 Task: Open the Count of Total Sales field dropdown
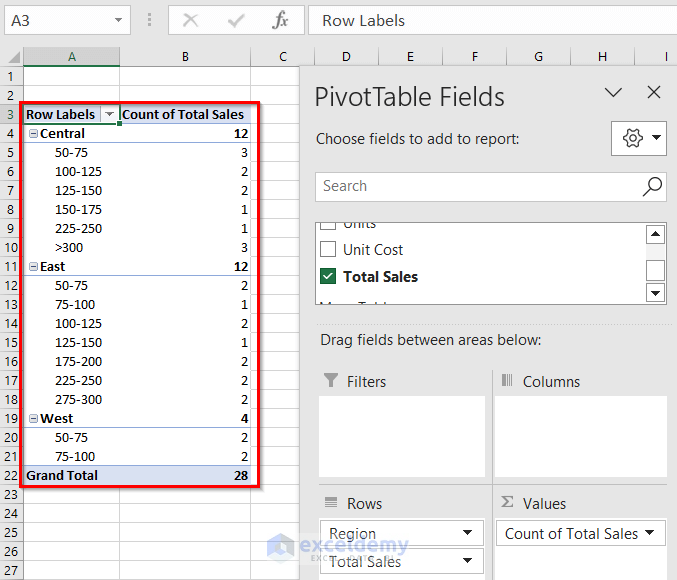(x=651, y=534)
